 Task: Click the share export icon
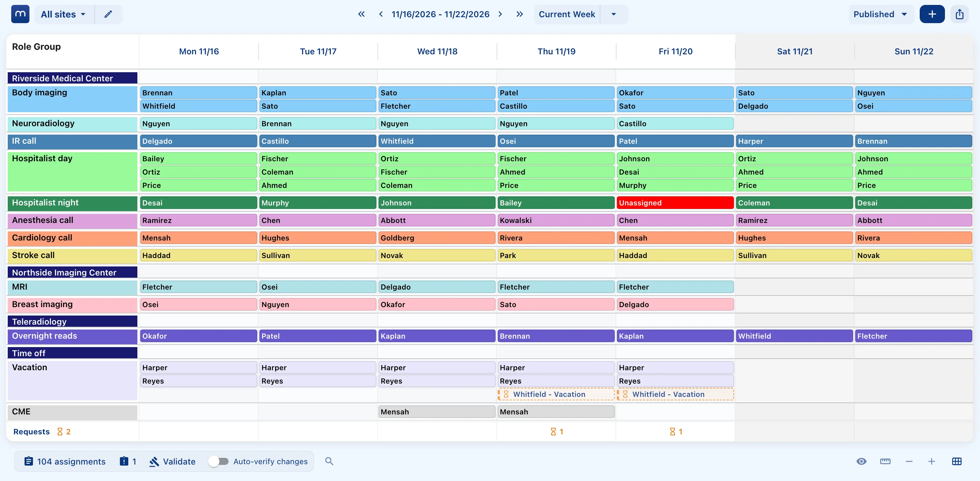pyautogui.click(x=959, y=14)
